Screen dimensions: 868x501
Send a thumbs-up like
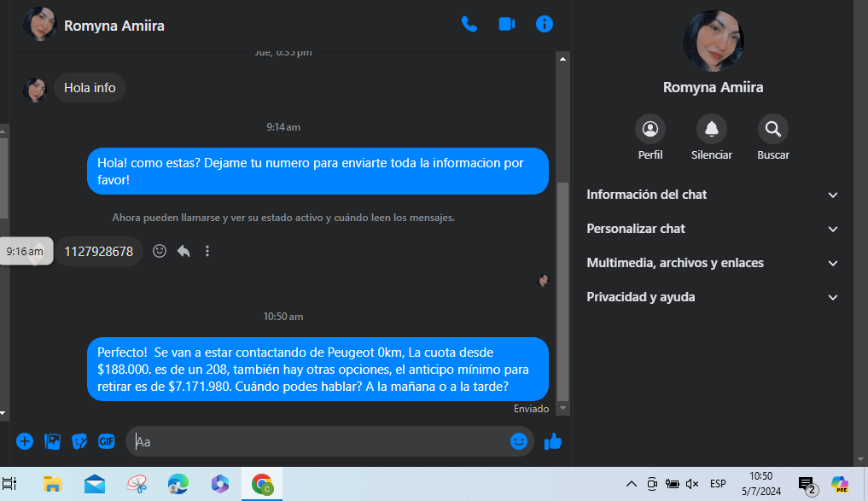click(x=553, y=441)
